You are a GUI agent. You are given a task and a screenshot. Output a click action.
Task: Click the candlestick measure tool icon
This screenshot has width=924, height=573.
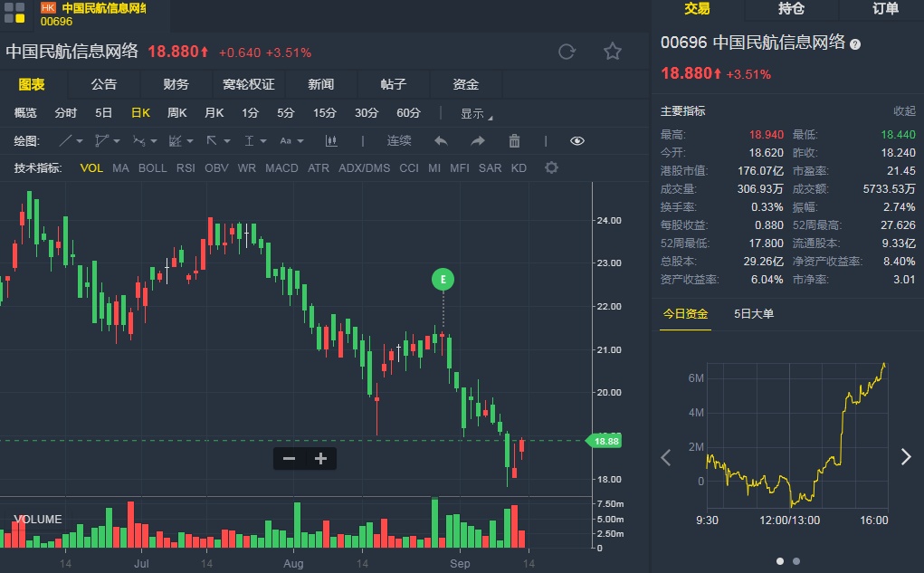[x=331, y=140]
